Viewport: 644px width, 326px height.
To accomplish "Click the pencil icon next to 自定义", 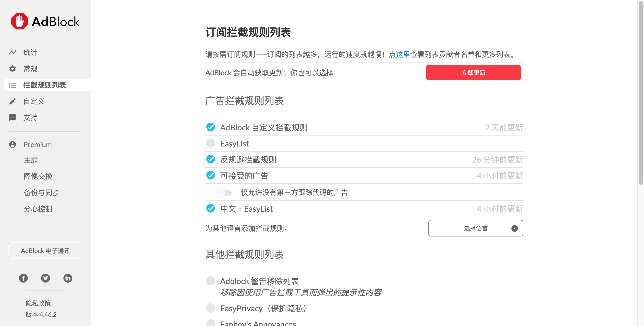I will [13, 101].
